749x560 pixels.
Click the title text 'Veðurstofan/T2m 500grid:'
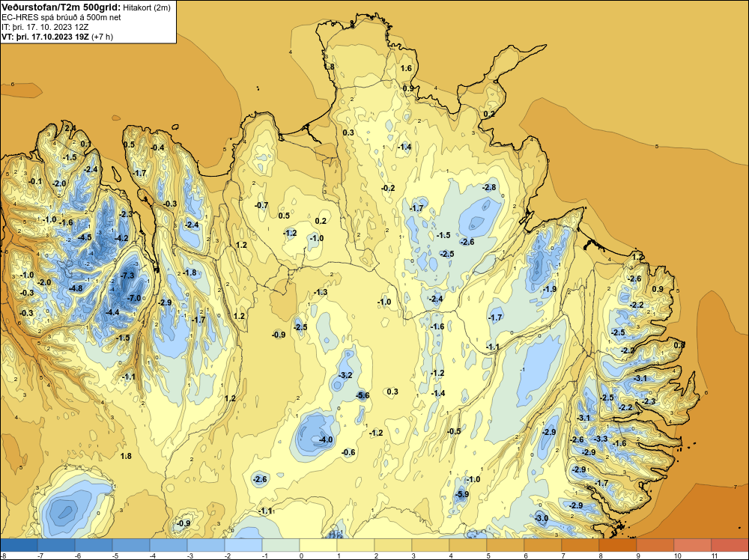61,7
